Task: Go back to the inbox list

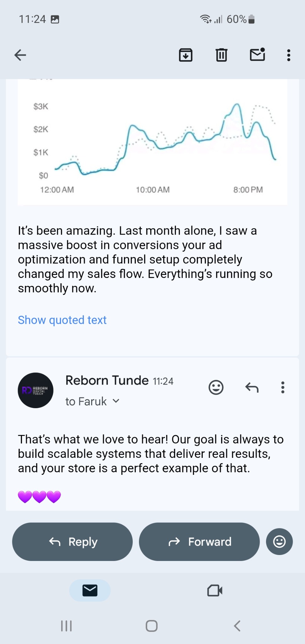Action: tap(20, 55)
